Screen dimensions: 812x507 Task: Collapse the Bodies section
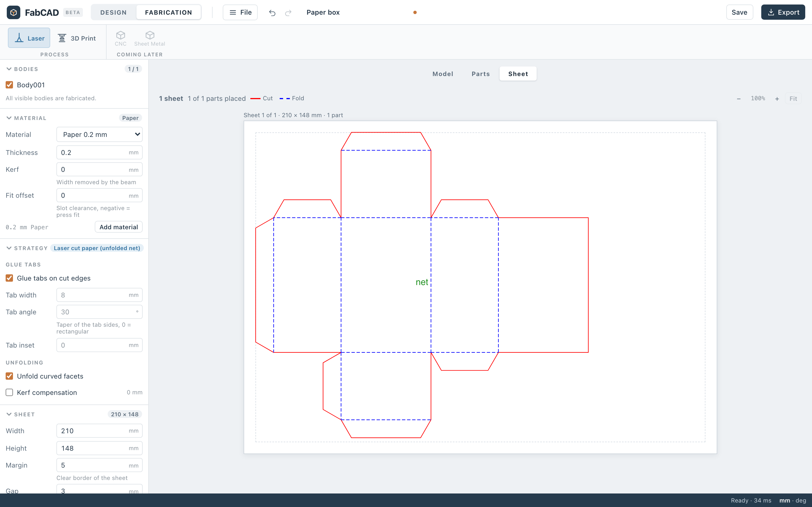(9, 69)
